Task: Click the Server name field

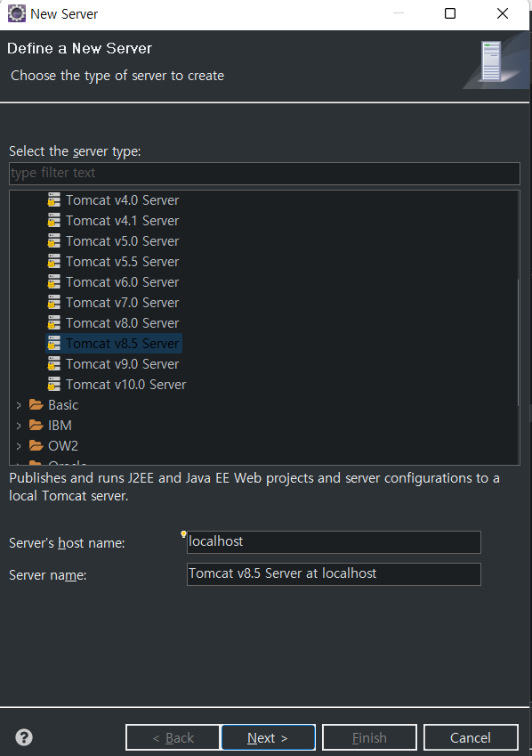Action: [x=334, y=573]
